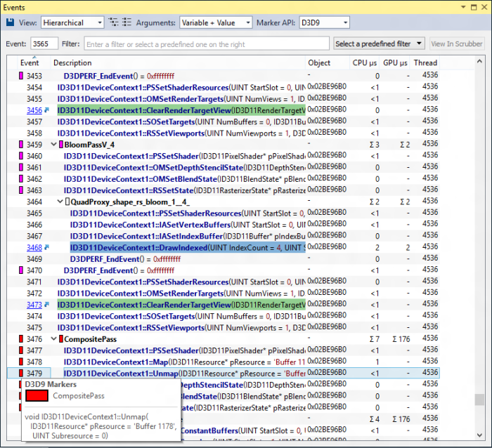The width and height of the screenshot is (492, 448).
Task: Select RSSetState row at event 3463
Action: tap(224, 190)
